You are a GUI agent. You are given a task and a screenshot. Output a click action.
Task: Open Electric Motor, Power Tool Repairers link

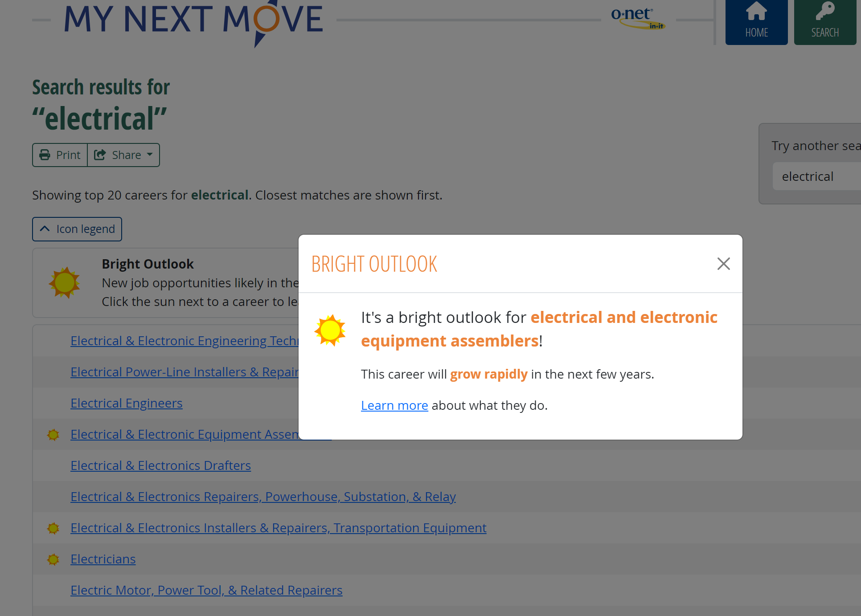pyautogui.click(x=206, y=590)
